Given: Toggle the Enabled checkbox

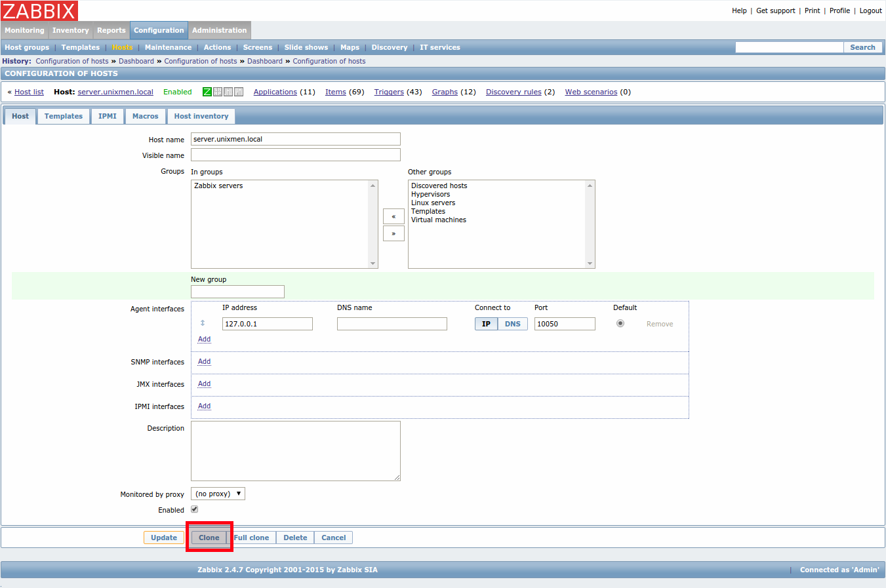Looking at the screenshot, I should [194, 509].
